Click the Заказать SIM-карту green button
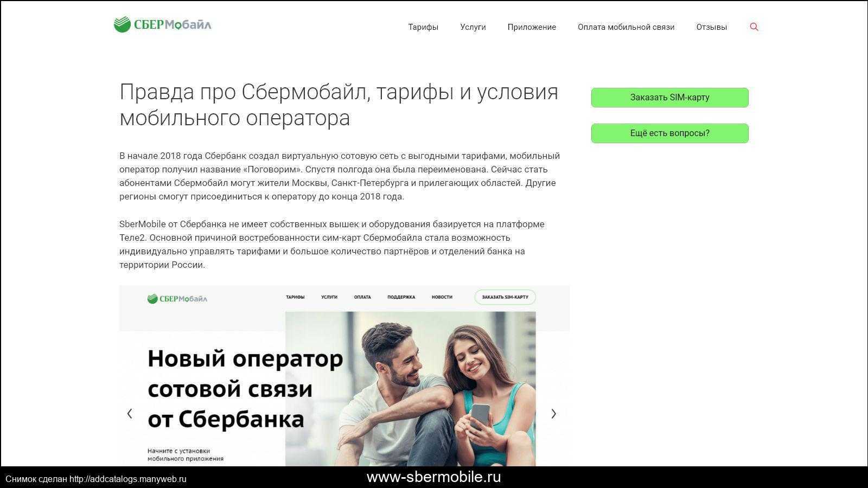868x488 pixels. [670, 98]
